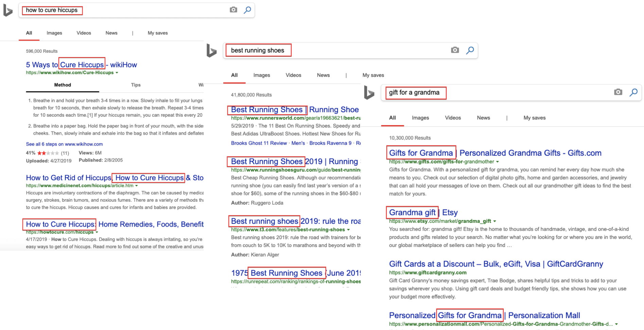Click the star rating in wikiHow result

[x=48, y=153]
